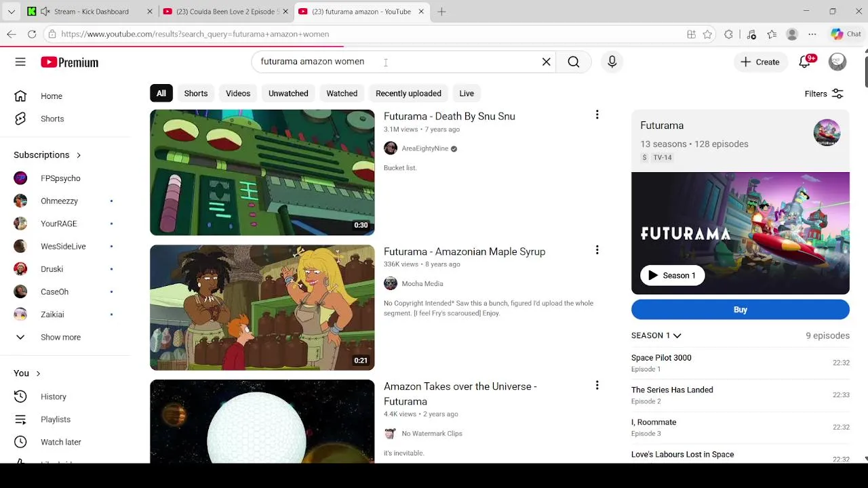868x488 pixels.
Task: Open I, Roommate episode
Action: pyautogui.click(x=740, y=428)
